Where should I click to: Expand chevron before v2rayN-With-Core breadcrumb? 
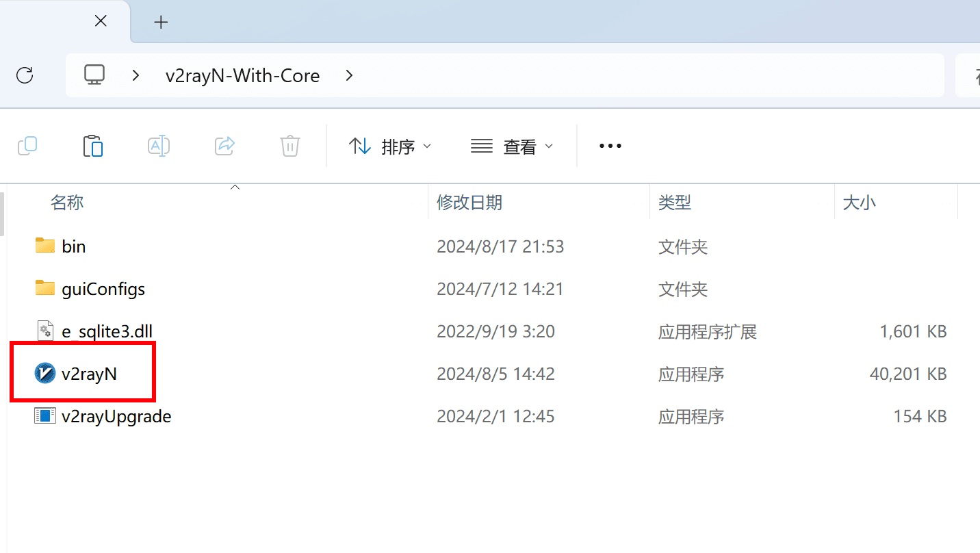tap(136, 75)
